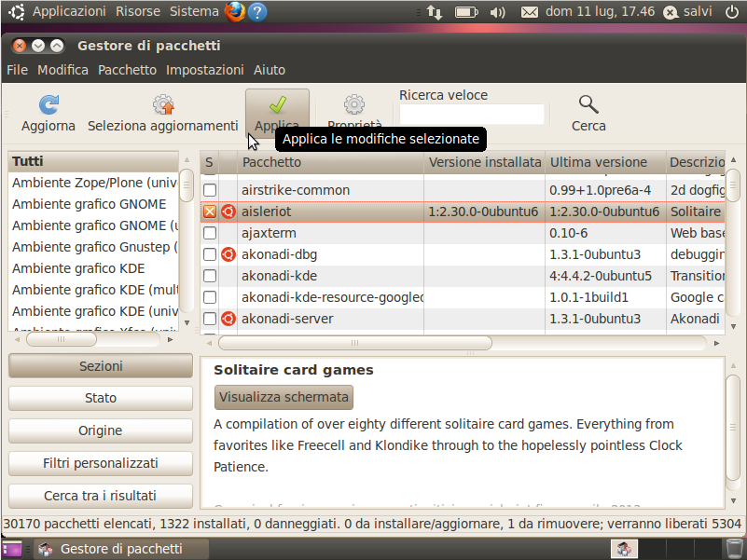Select Ambiente grafico GNOME category
The height and width of the screenshot is (560, 747).
93,204
